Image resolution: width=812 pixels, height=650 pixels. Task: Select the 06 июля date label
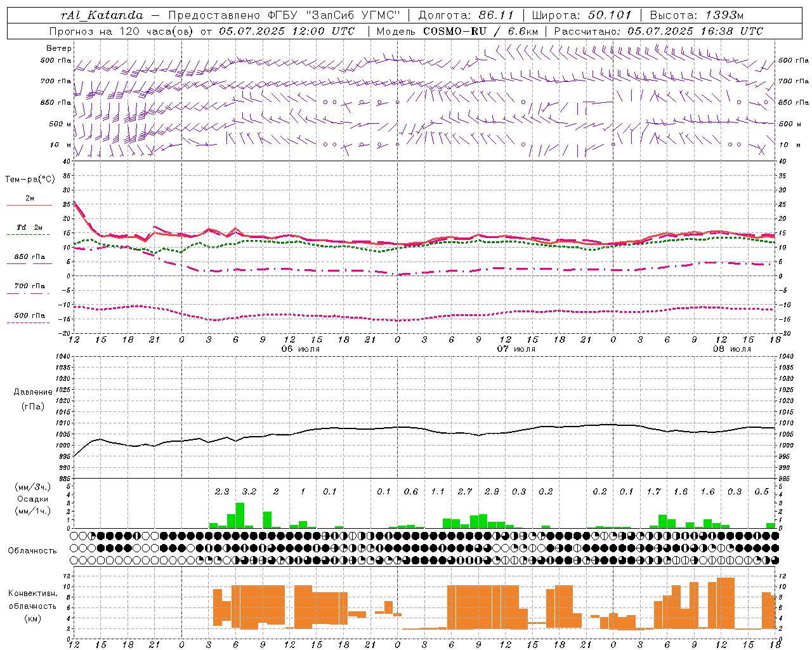tap(301, 349)
